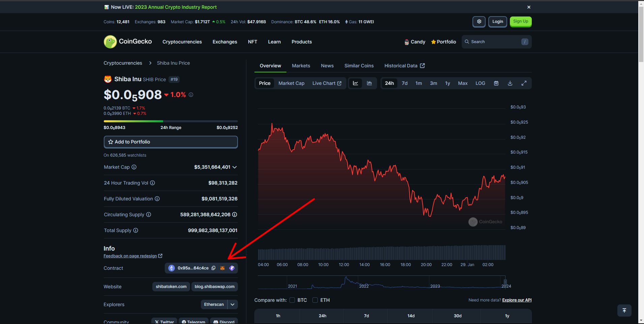Select 3m chart range
Image resolution: width=644 pixels, height=324 pixels.
[x=433, y=83]
